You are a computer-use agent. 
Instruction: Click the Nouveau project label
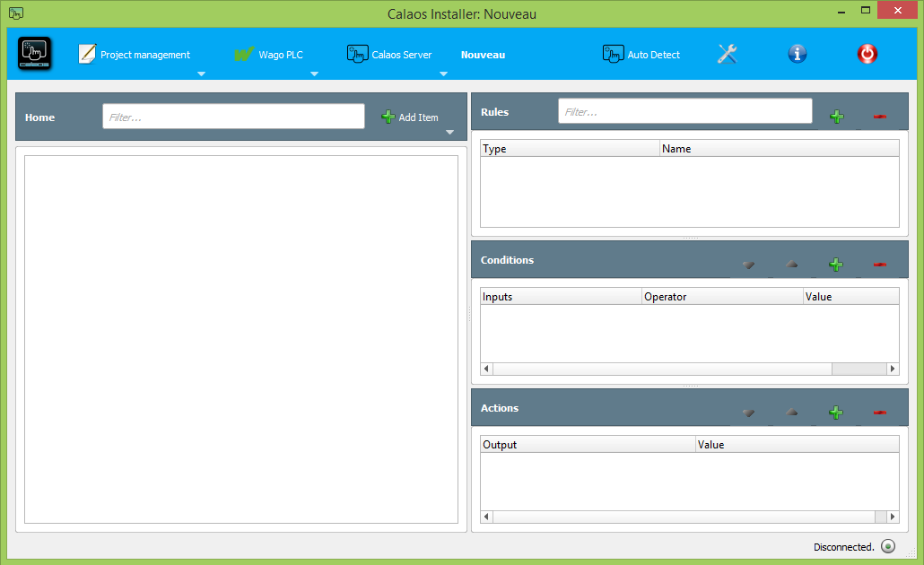click(x=484, y=55)
